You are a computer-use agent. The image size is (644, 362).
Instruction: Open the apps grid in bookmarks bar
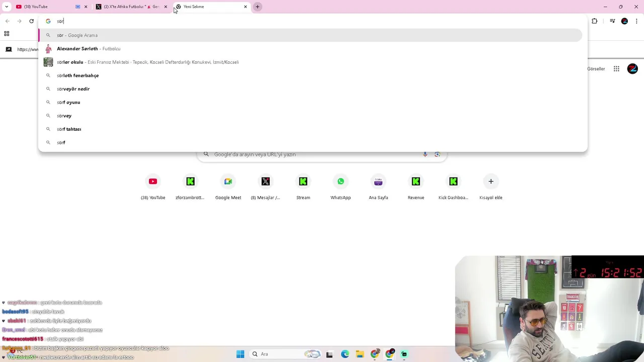pos(7,34)
